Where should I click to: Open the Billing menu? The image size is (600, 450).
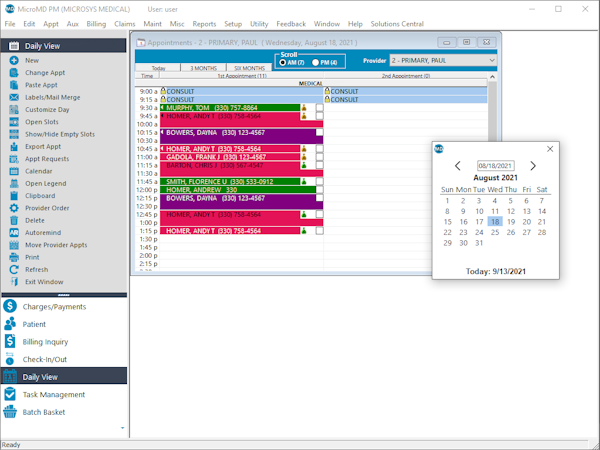pos(96,23)
